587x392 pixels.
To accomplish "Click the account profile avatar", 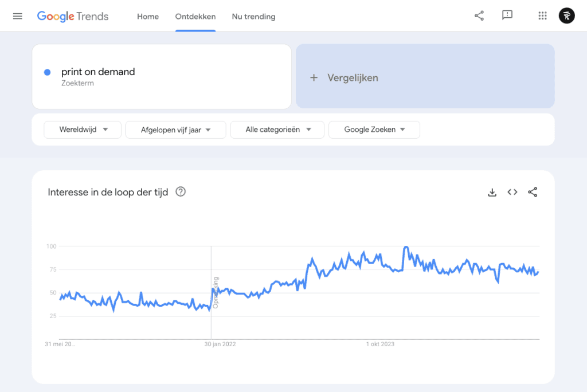I will [566, 16].
